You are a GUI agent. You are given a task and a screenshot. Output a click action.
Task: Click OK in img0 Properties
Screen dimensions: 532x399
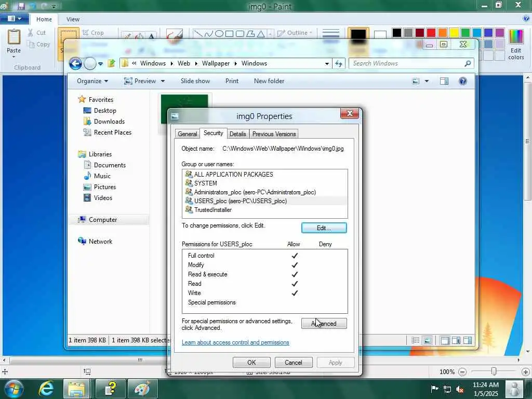point(251,362)
